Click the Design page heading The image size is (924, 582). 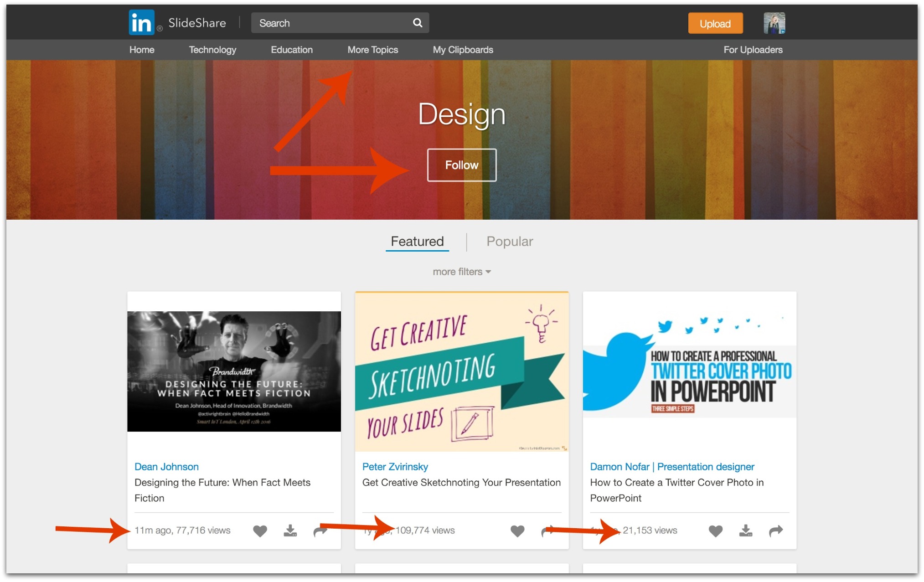pos(461,114)
